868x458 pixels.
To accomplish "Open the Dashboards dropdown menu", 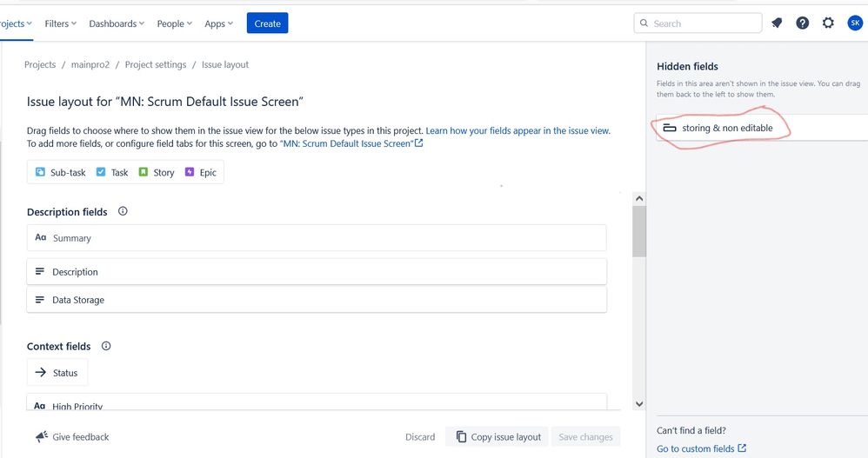I will (117, 23).
